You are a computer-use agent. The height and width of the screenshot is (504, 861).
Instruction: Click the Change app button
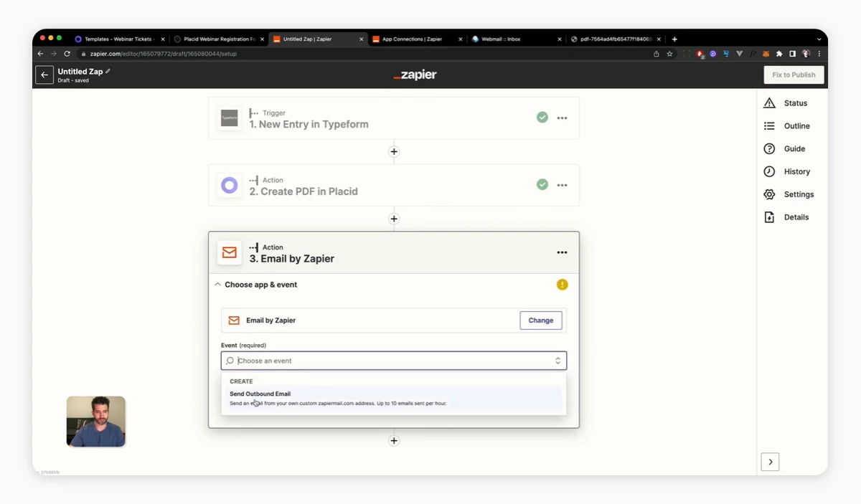(541, 320)
